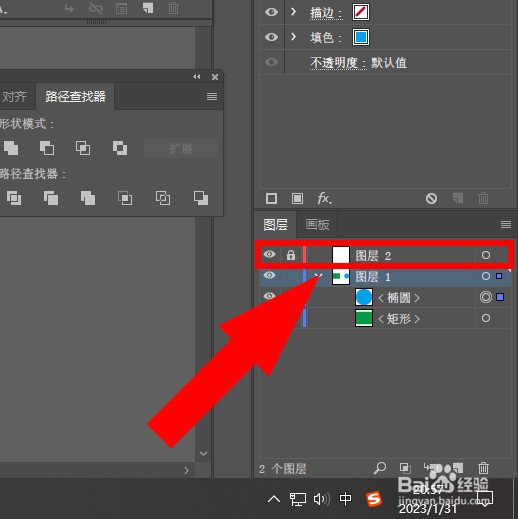This screenshot has height=519, width=518.
Task: Select the 图层 2 thumbnail
Action: 341,255
